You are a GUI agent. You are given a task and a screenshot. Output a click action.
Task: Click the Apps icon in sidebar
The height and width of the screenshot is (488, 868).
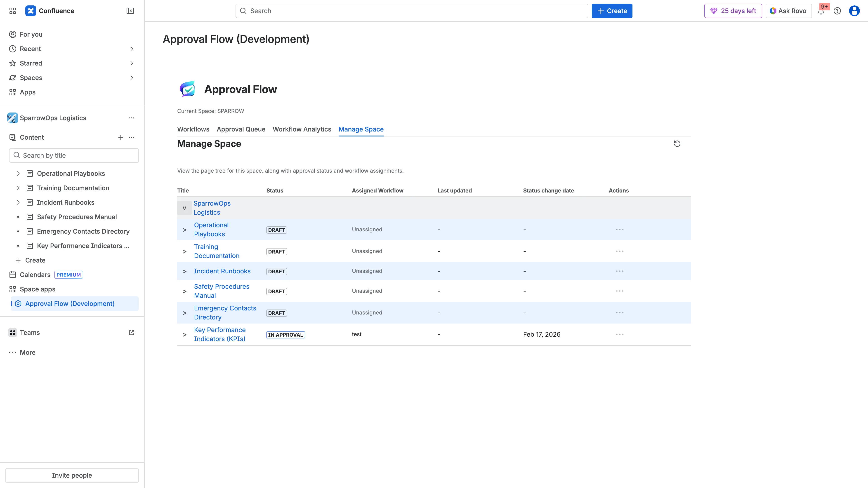pos(12,92)
